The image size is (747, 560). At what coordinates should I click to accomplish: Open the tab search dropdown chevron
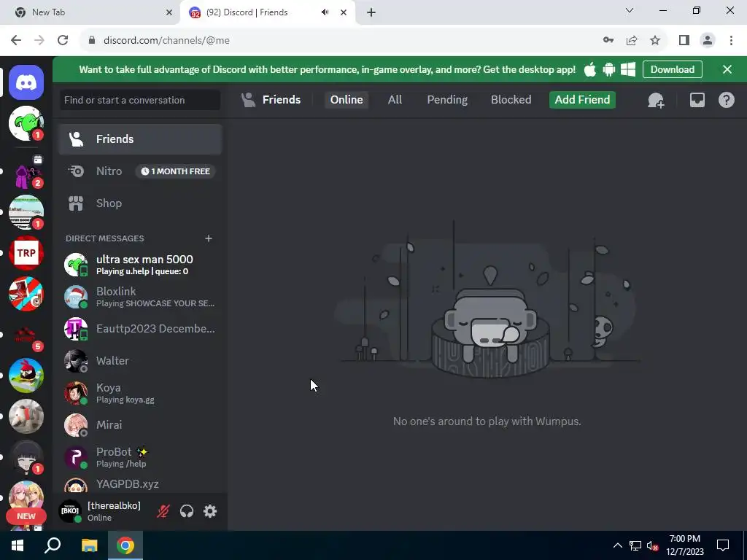pos(630,10)
